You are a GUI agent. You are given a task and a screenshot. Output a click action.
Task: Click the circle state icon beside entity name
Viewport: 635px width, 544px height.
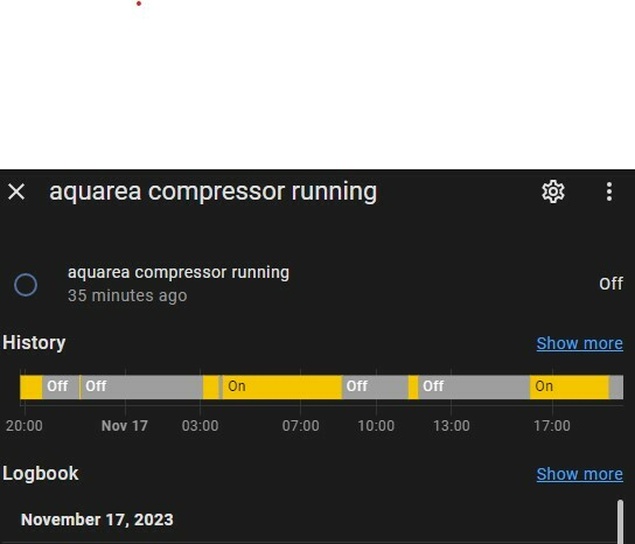26,285
